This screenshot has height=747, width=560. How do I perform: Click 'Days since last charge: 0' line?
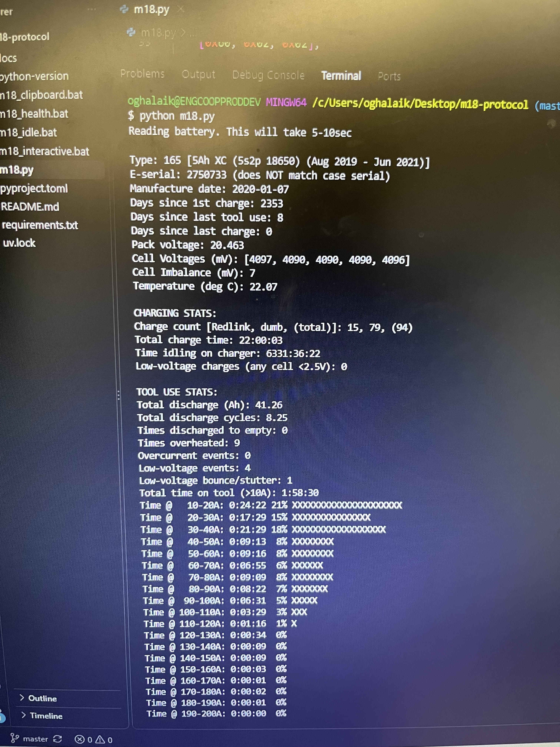(201, 231)
